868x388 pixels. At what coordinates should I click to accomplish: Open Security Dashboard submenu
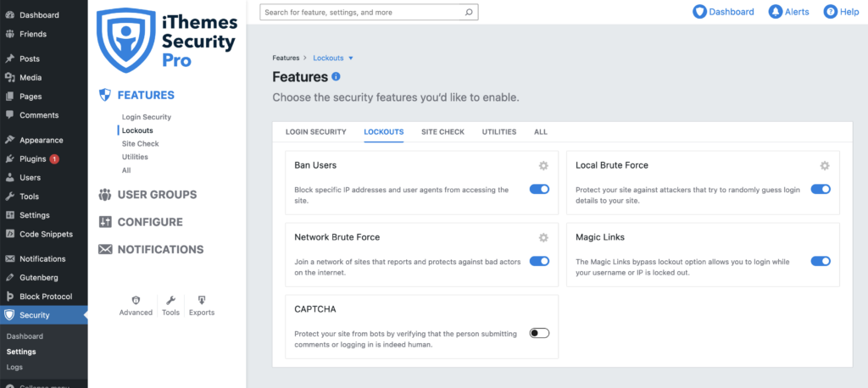[x=25, y=336]
